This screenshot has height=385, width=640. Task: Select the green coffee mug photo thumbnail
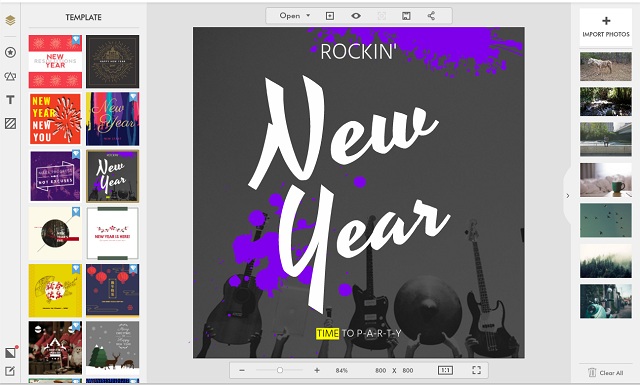click(x=606, y=180)
